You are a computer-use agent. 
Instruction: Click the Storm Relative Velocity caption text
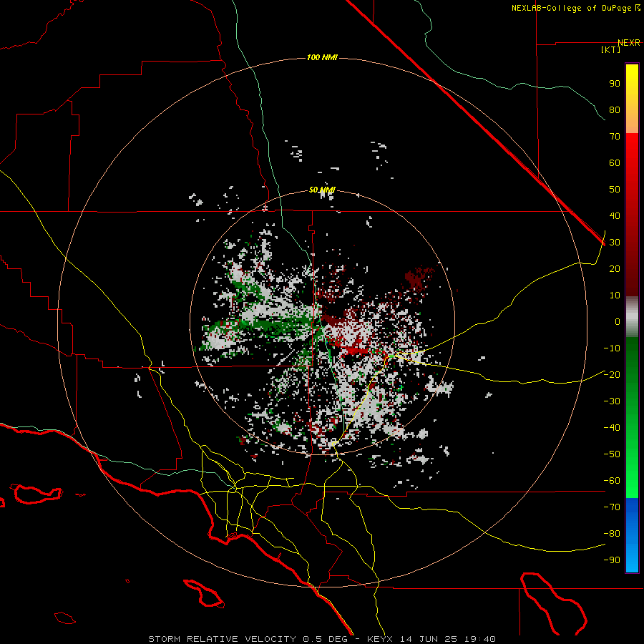point(321,639)
